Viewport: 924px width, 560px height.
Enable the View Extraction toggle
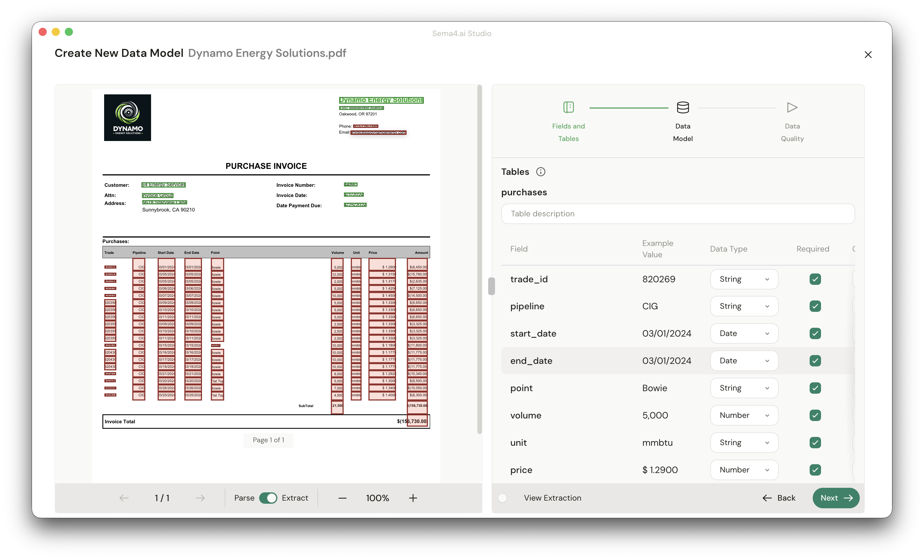pyautogui.click(x=502, y=498)
